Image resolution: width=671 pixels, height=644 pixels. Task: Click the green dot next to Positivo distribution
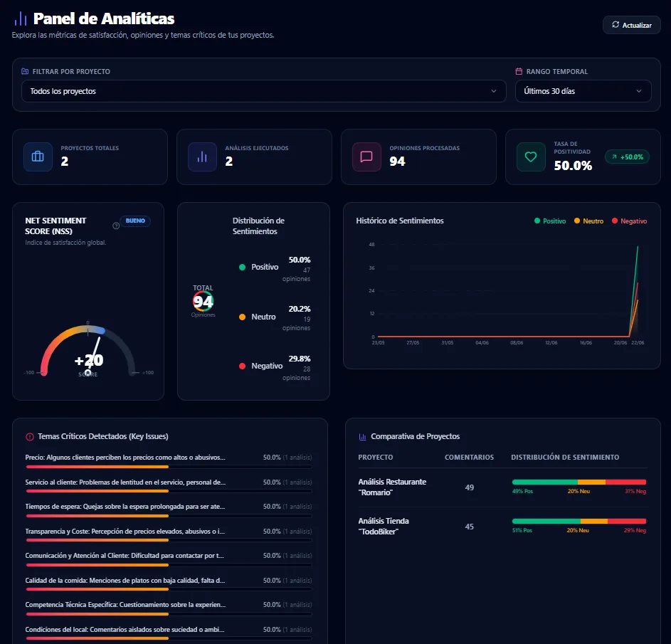pos(242,267)
